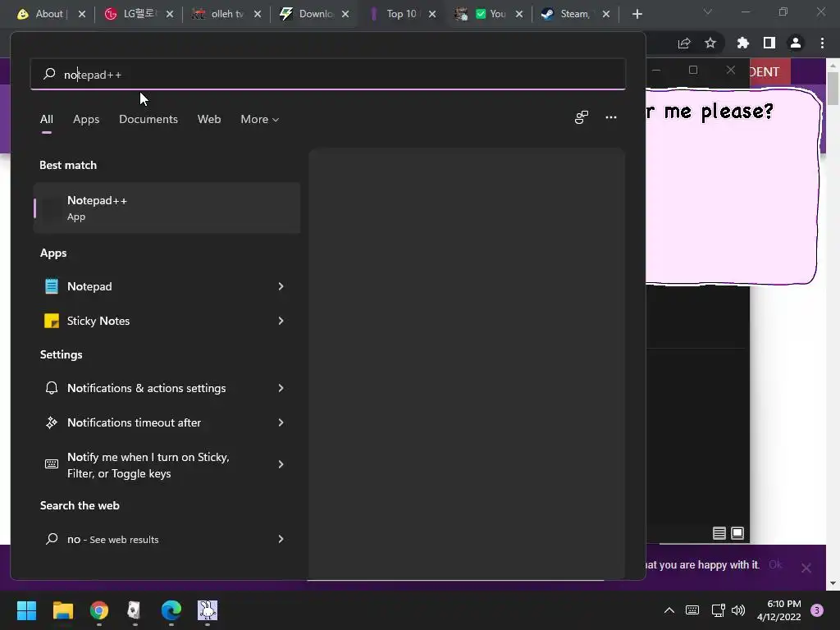Viewport: 840px width, 630px height.
Task: Click Ok on the cookie banner
Action: tap(775, 564)
